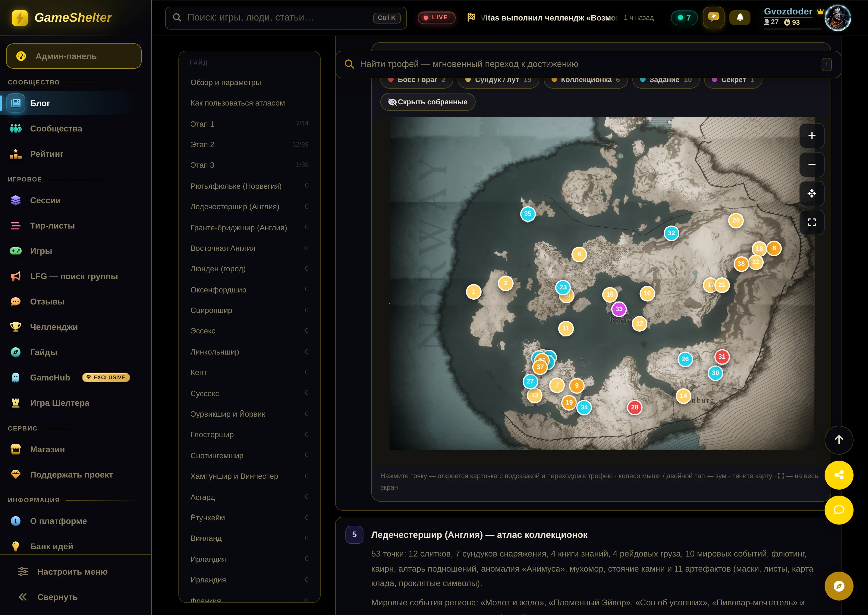This screenshot has width=868, height=615.
Task: Jump to Этап 3 section
Action: click(250, 165)
